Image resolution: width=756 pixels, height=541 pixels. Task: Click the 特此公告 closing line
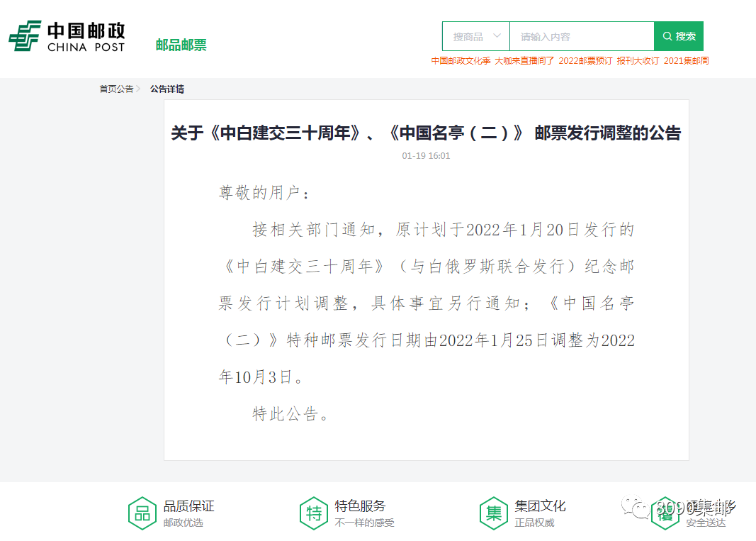point(290,413)
